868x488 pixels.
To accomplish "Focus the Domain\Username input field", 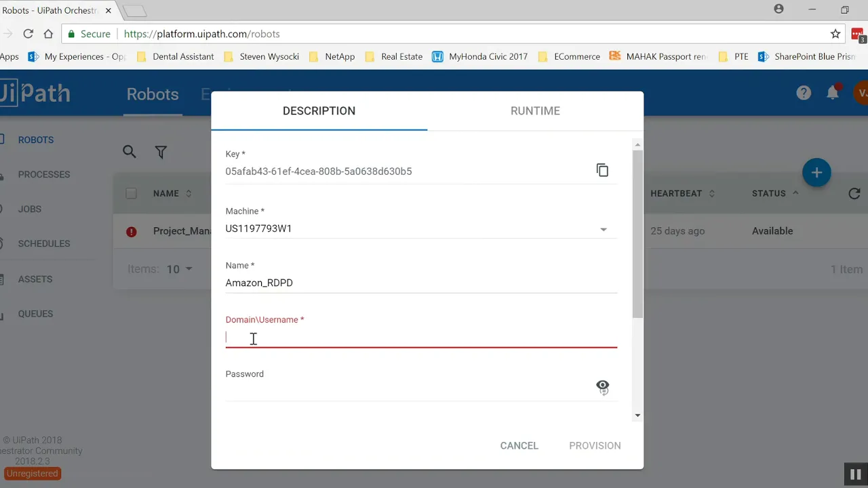I will pos(421,338).
